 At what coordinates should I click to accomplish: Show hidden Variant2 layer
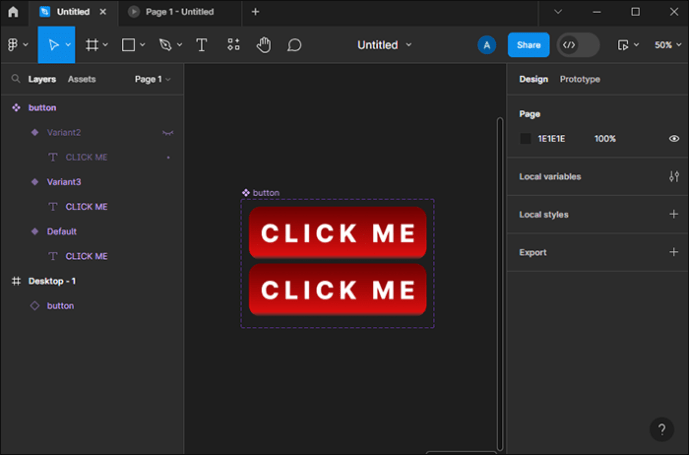168,133
